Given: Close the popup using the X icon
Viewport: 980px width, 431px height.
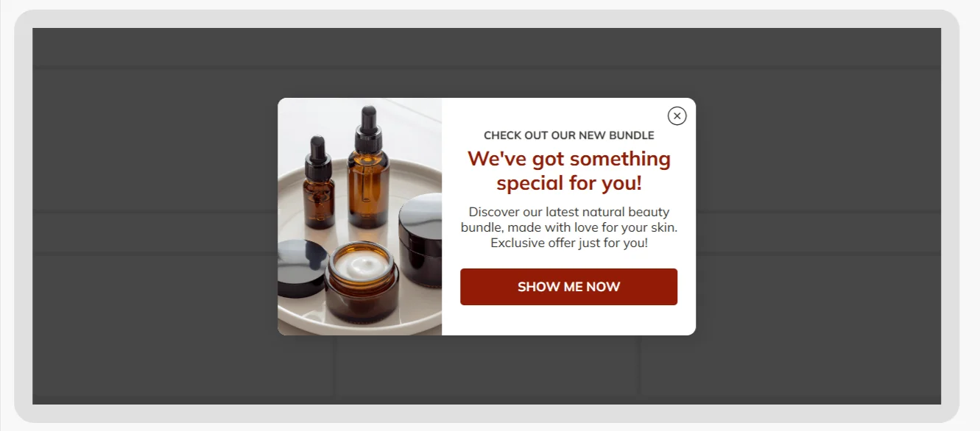Looking at the screenshot, I should pos(677,115).
